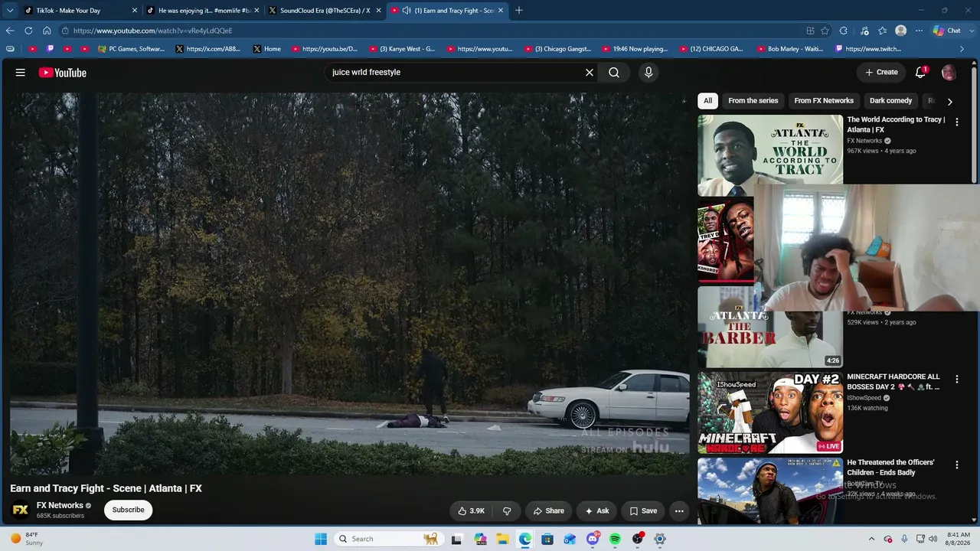Play The World According to Tracy thumbnail
Screen dimensions: 980x551
(770, 155)
